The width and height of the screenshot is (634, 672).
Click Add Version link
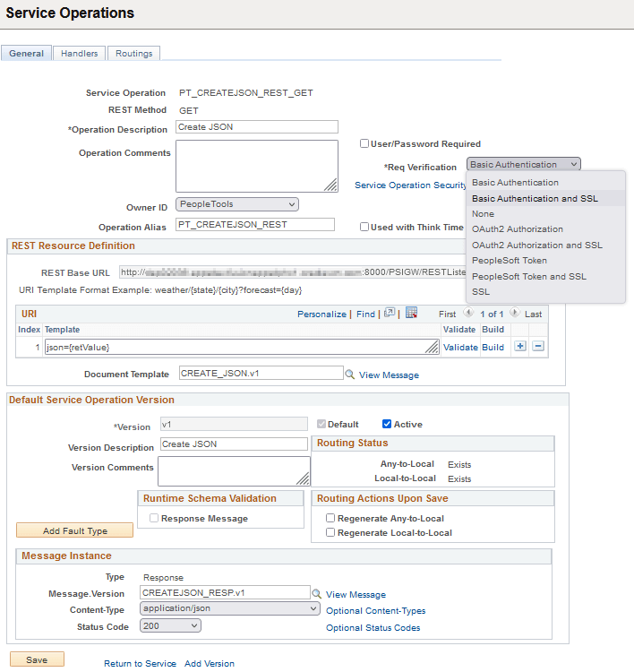[x=210, y=663]
